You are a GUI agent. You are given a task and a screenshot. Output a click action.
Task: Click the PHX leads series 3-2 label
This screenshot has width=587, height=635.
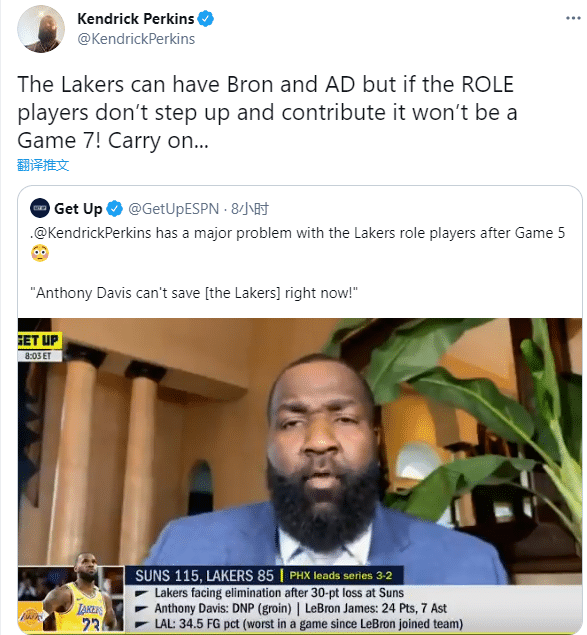(x=341, y=575)
